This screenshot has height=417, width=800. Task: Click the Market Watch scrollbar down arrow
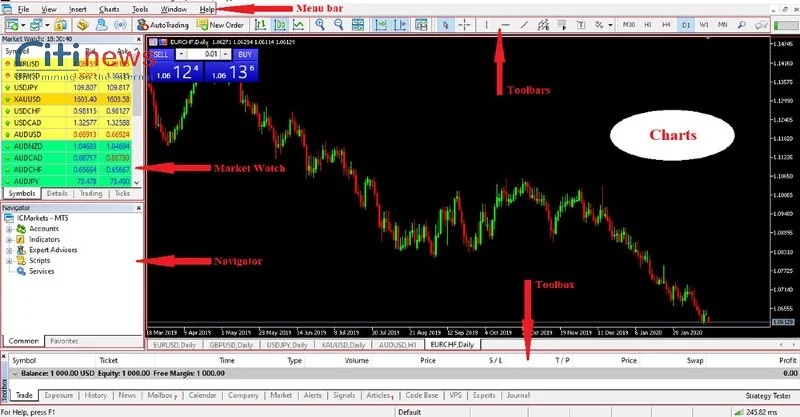137,182
